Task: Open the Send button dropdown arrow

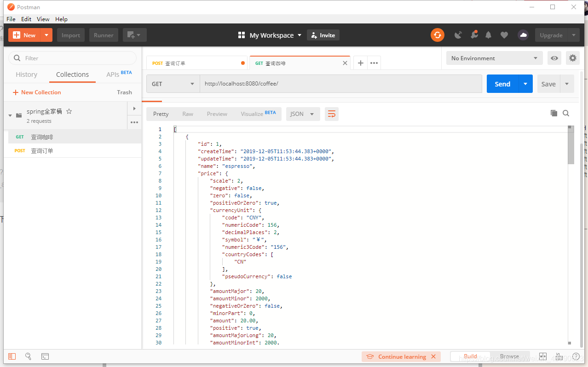Action: pyautogui.click(x=525, y=84)
